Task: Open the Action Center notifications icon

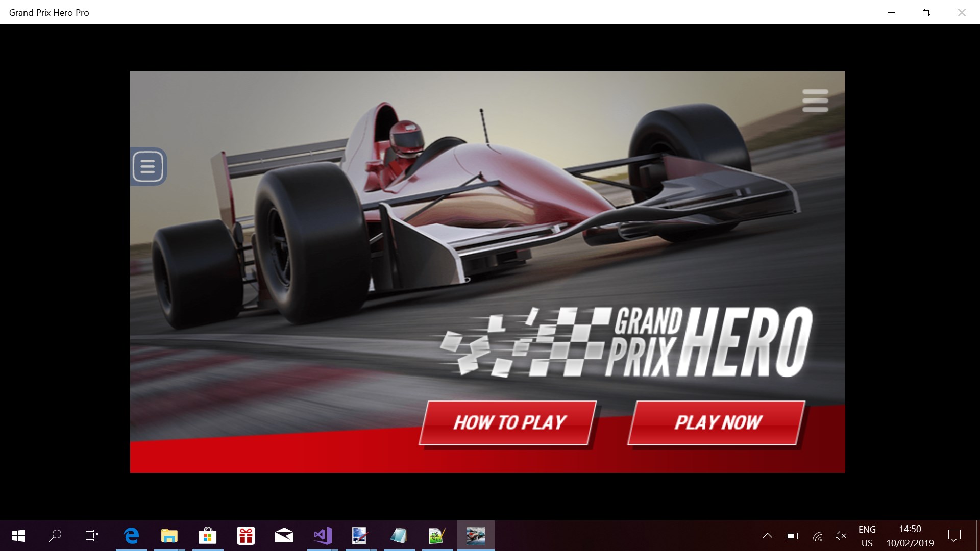Action: 954,536
